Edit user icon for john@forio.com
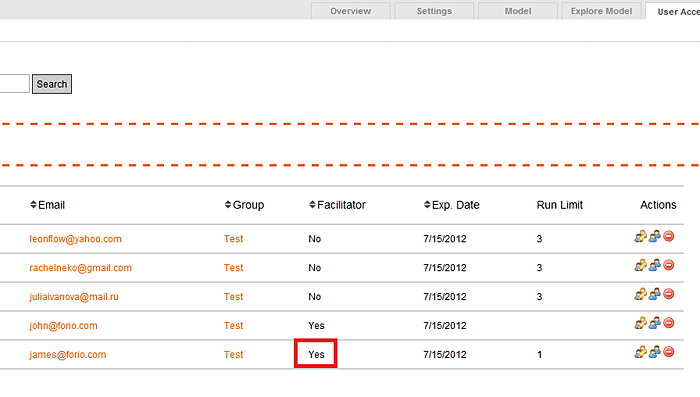 point(640,323)
